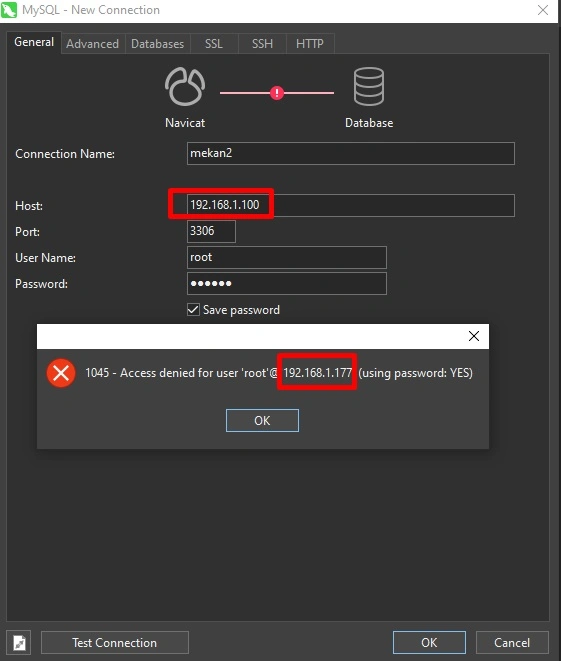
Task: Open the Databases tab
Action: pos(158,44)
